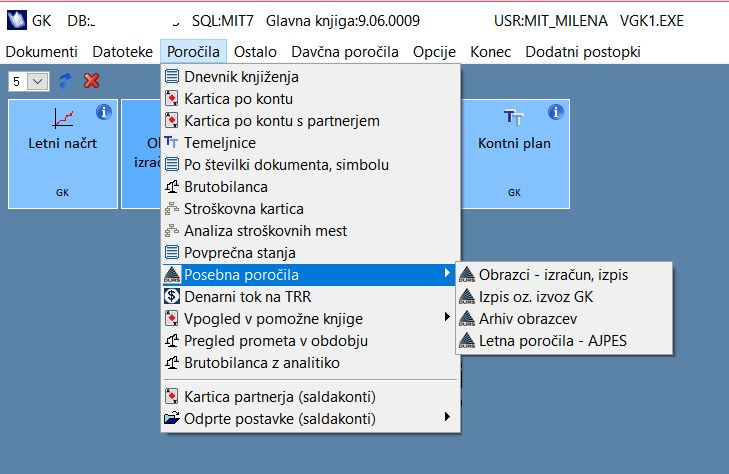Open the Konec menu

490,52
